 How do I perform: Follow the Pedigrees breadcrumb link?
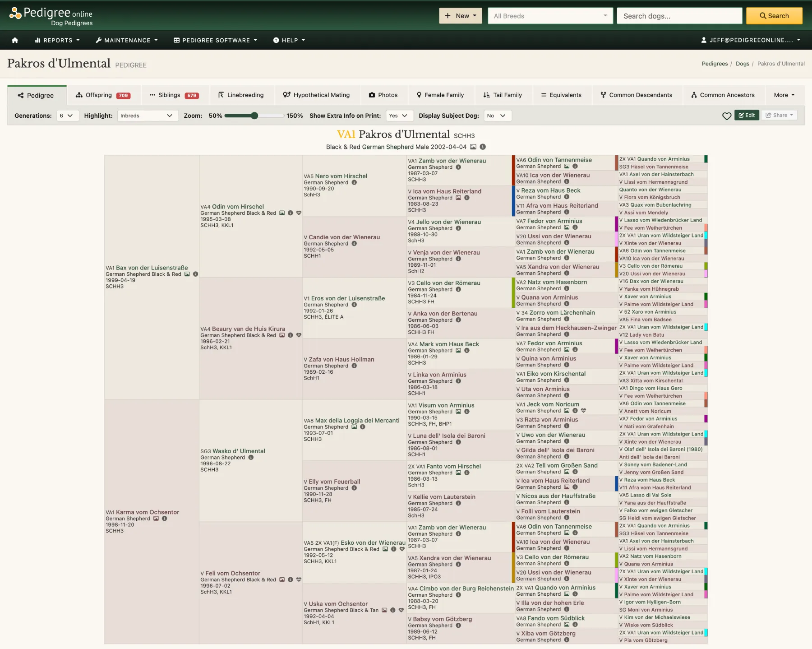pos(715,64)
